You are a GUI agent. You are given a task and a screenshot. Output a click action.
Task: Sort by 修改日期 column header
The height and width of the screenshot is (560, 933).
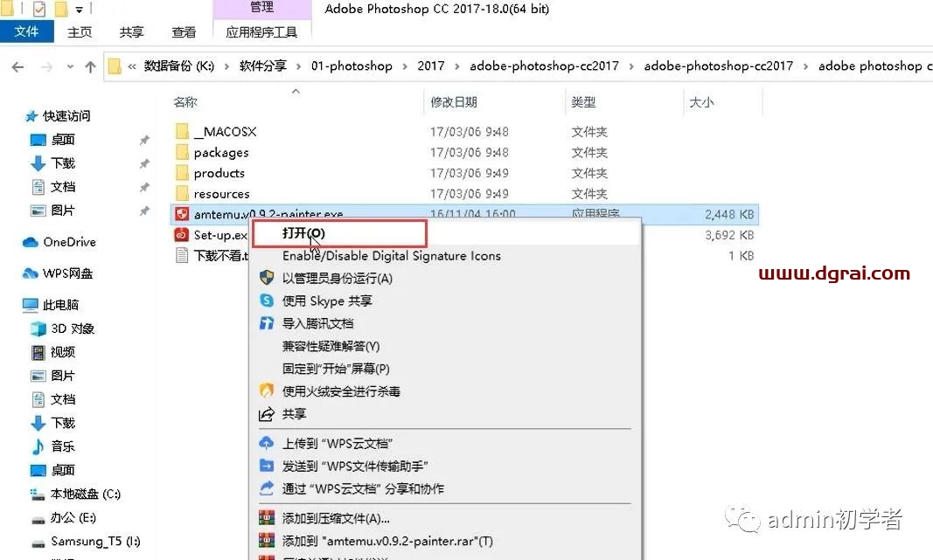(454, 102)
